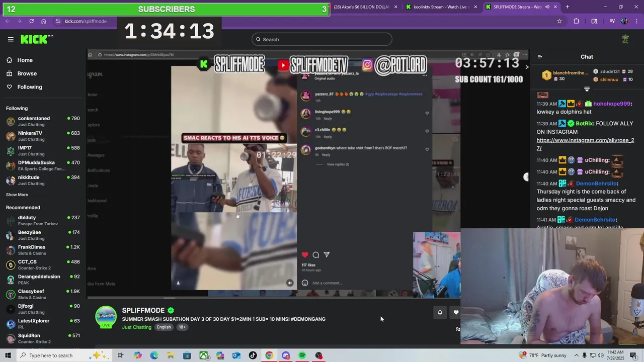Switch to koolinktv Stream tab
This screenshot has height=362, width=644.
point(441,7)
